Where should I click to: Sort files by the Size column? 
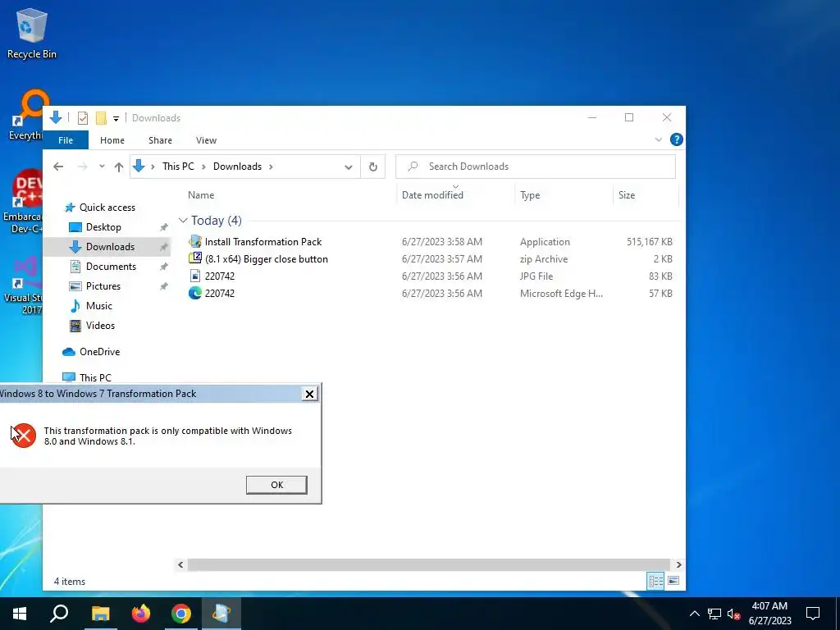627,195
